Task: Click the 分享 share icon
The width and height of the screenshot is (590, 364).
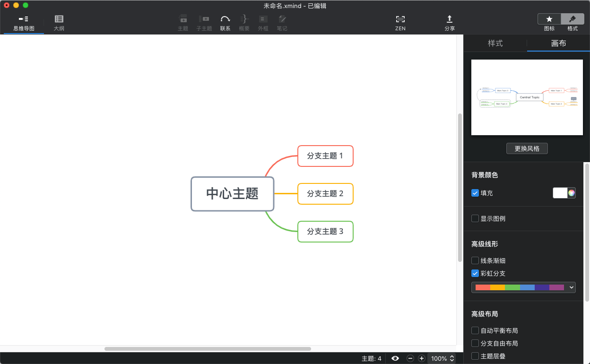Action: tap(450, 19)
